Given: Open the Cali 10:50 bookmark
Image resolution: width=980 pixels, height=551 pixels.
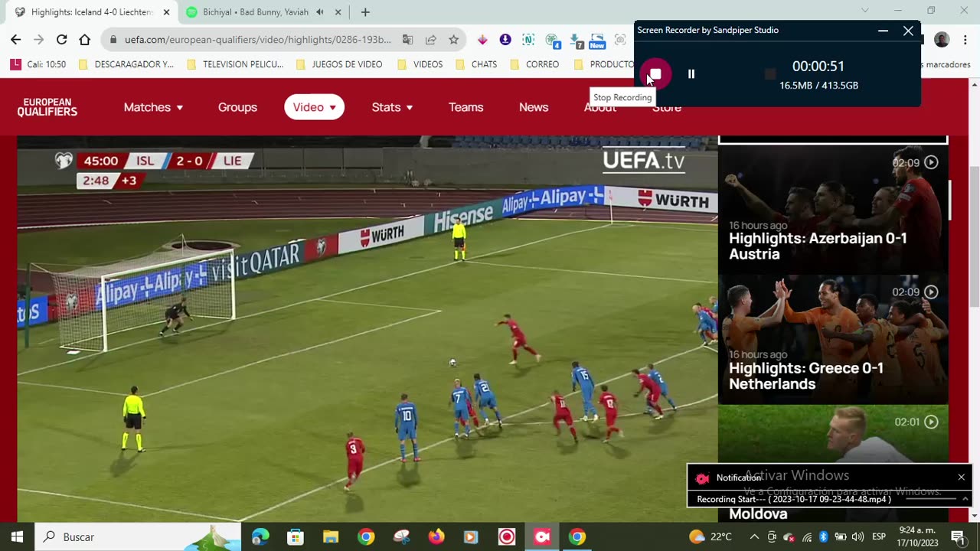Looking at the screenshot, I should click(x=38, y=64).
